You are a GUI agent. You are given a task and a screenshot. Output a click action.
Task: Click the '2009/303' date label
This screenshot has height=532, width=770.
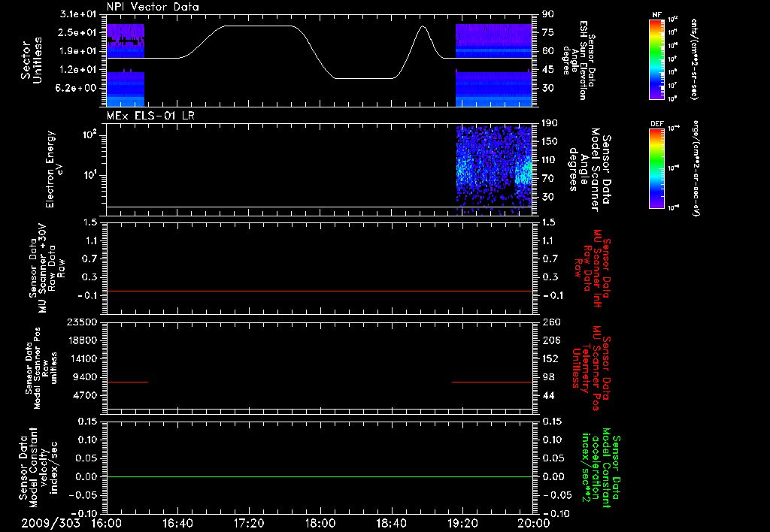50,523
